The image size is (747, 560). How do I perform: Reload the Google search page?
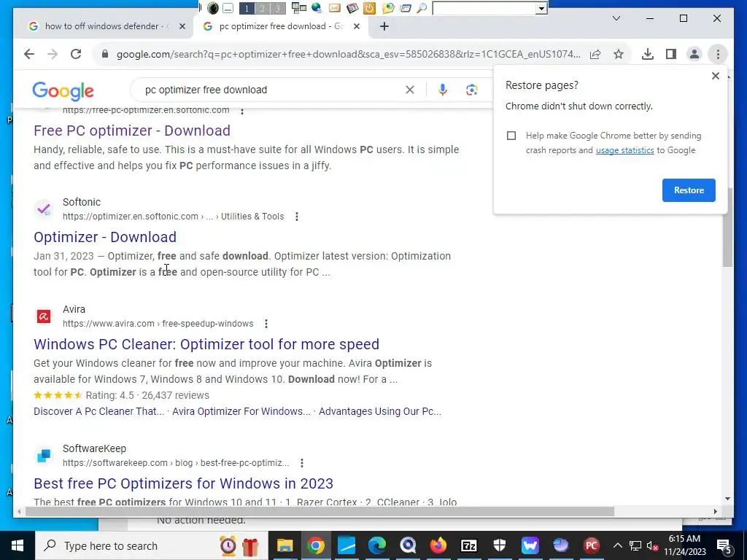[76, 54]
